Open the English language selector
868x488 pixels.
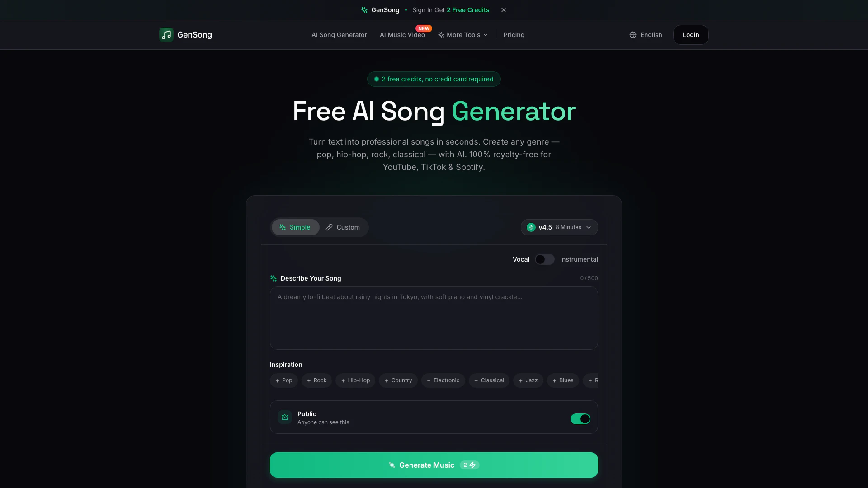click(x=646, y=35)
